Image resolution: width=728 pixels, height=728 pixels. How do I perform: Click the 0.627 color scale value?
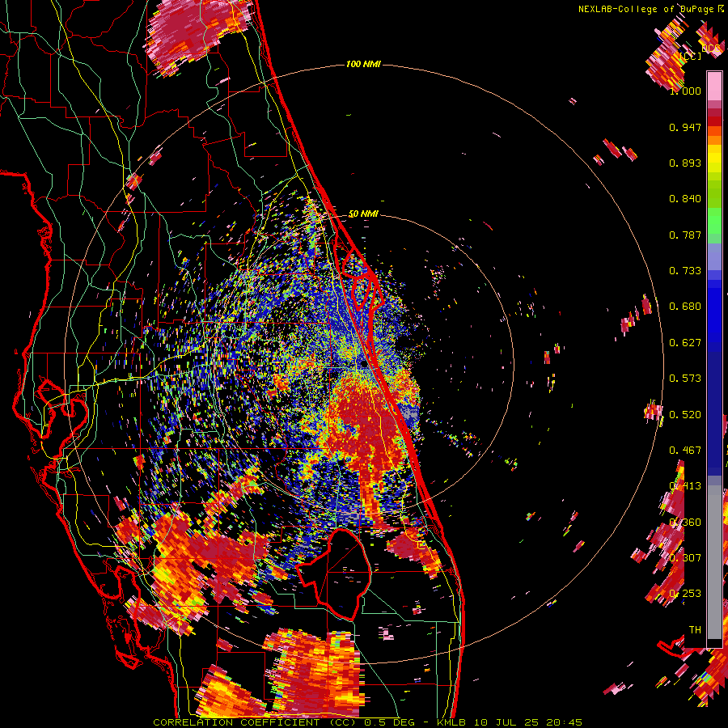(x=685, y=343)
